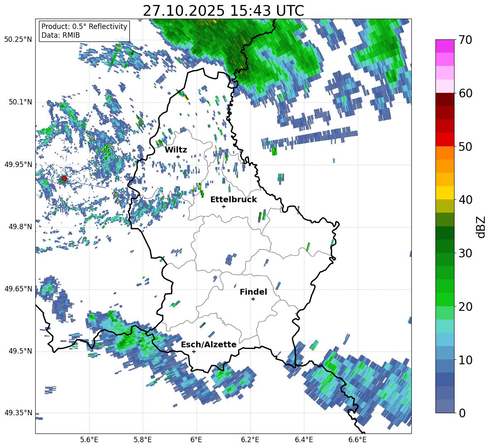Image resolution: width=491 pixels, height=448 pixels.
Task: Click the Wiltz city label
Action: 176,150
